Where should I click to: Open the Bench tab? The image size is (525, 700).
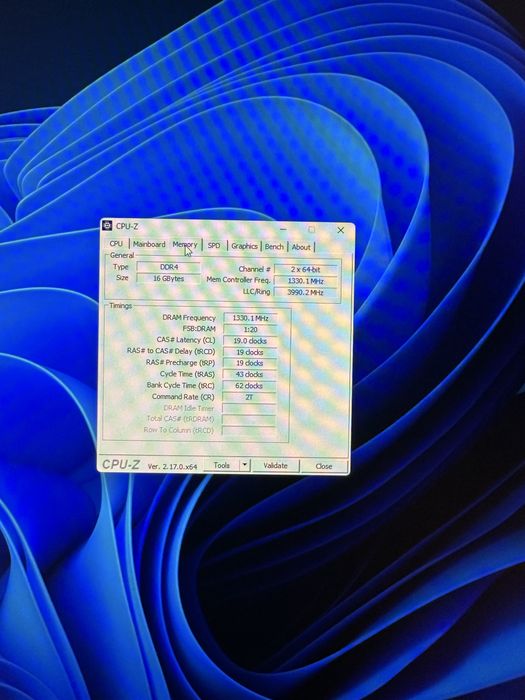tap(274, 246)
